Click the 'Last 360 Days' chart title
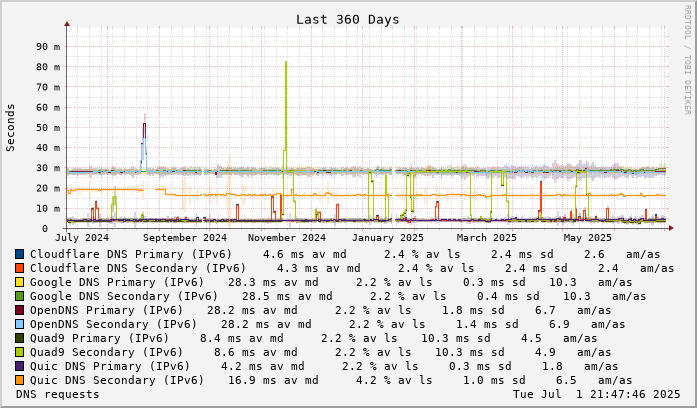The height and width of the screenshot is (408, 697). [x=348, y=20]
